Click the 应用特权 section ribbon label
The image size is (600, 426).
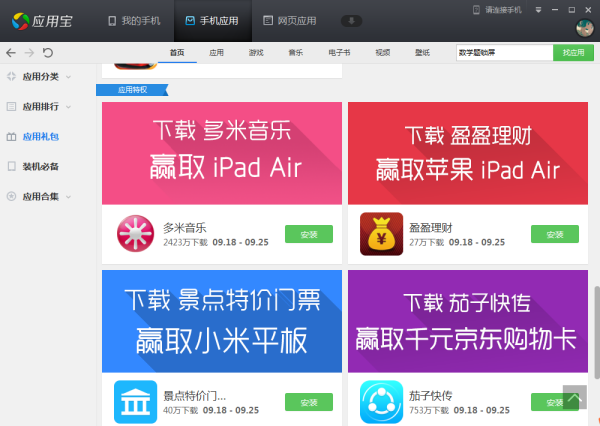point(132,90)
